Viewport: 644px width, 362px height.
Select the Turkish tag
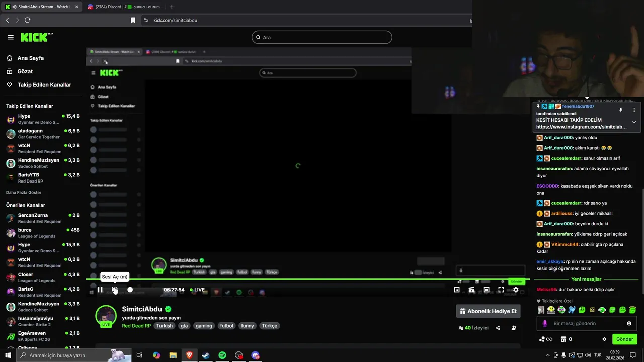pos(164,326)
